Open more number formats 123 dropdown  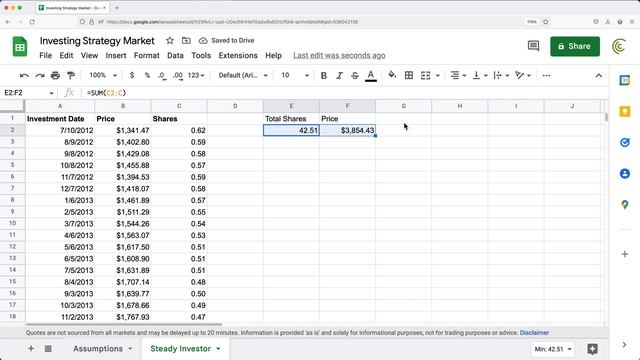pos(196,76)
